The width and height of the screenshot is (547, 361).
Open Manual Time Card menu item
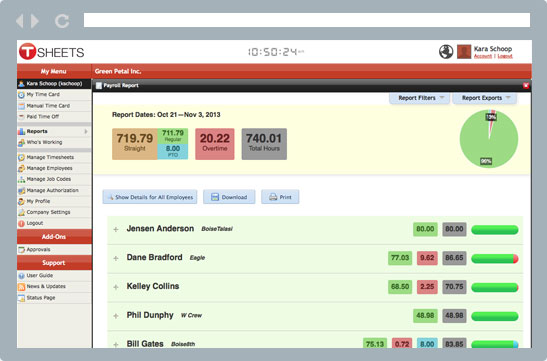tap(54, 106)
